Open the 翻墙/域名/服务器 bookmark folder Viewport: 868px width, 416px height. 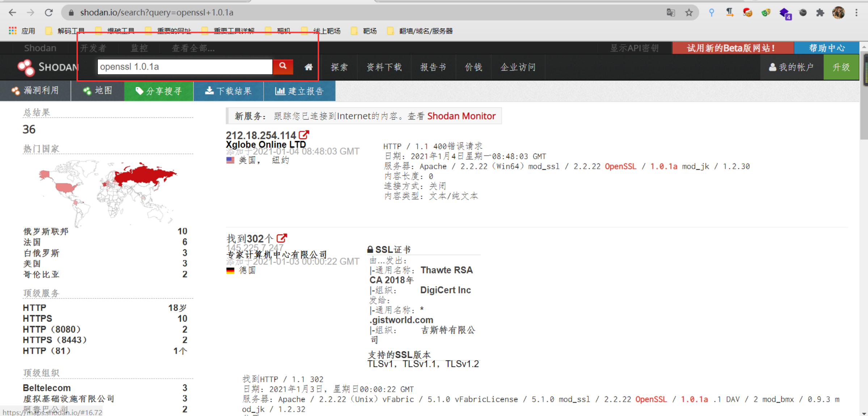(x=420, y=31)
